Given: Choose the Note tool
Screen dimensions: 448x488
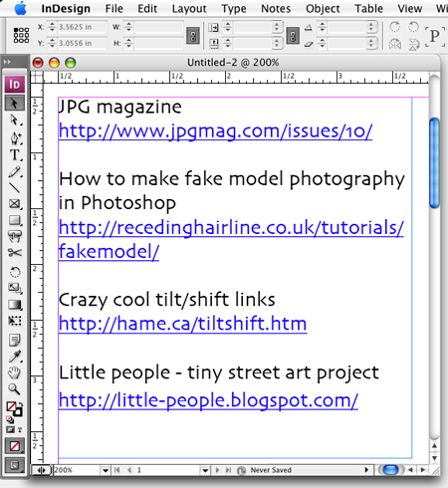Looking at the screenshot, I should (x=14, y=341).
